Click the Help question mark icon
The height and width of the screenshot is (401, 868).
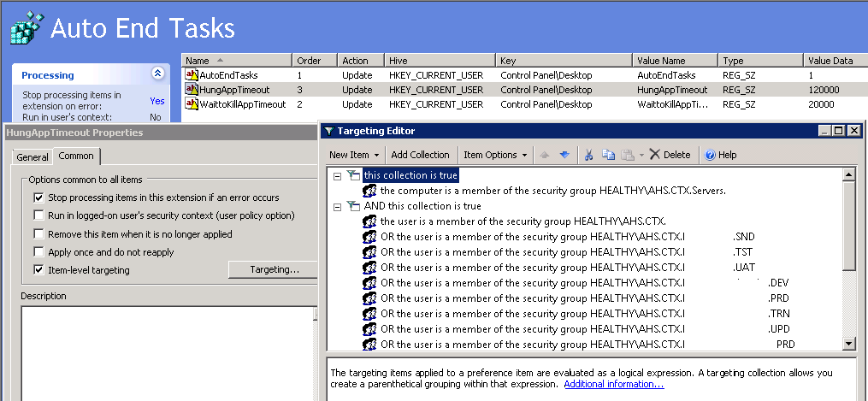710,155
